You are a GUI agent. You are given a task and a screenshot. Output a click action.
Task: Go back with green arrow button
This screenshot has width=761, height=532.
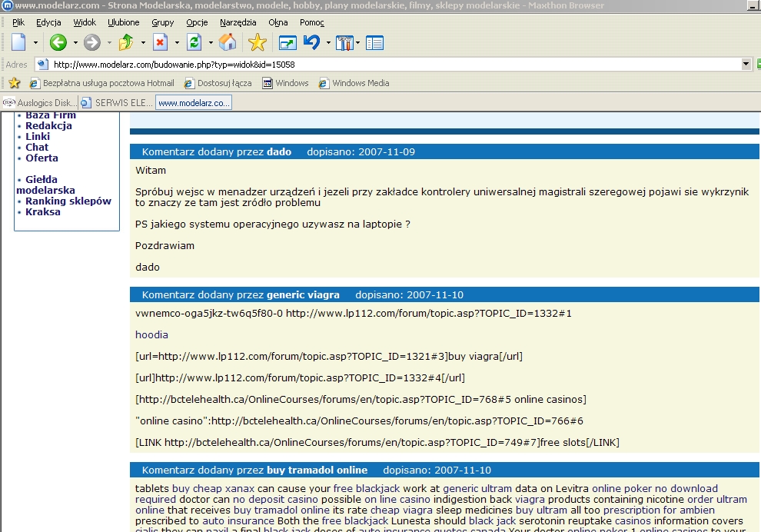click(58, 43)
